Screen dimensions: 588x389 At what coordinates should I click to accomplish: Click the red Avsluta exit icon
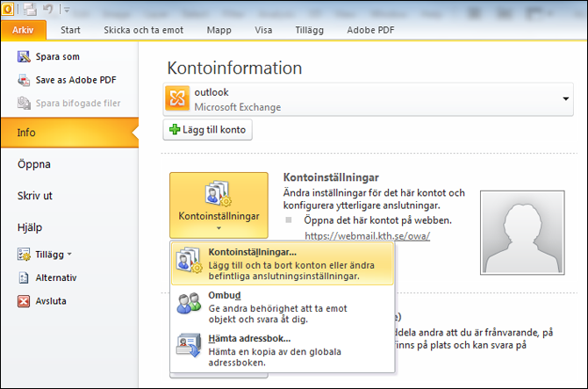click(x=24, y=301)
